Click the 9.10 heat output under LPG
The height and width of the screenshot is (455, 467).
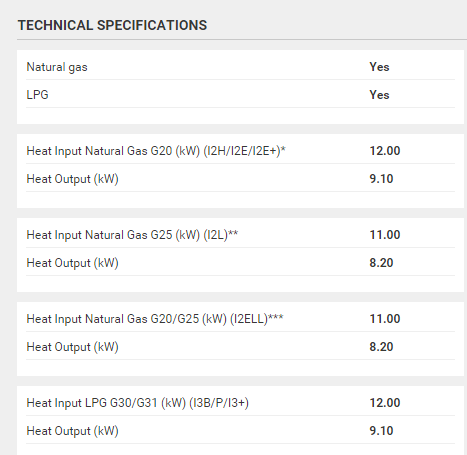(x=381, y=431)
